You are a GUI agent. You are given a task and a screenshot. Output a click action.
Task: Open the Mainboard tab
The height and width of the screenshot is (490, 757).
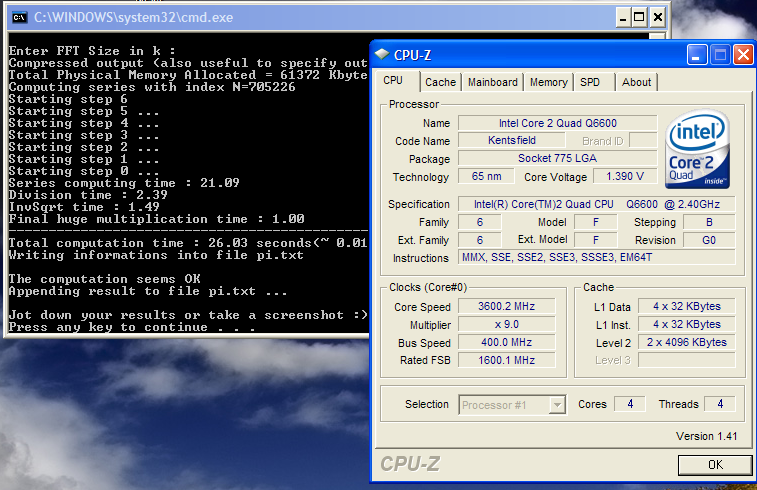pos(492,82)
